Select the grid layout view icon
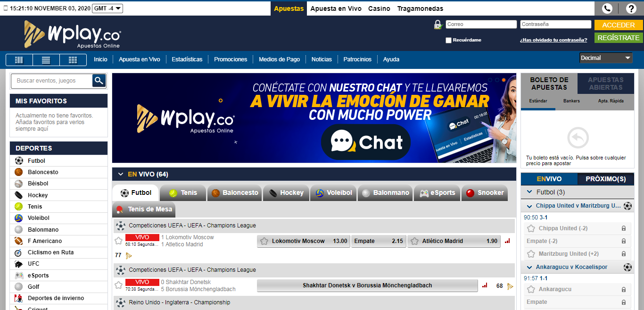The height and width of the screenshot is (310, 644). pyautogui.click(x=73, y=60)
